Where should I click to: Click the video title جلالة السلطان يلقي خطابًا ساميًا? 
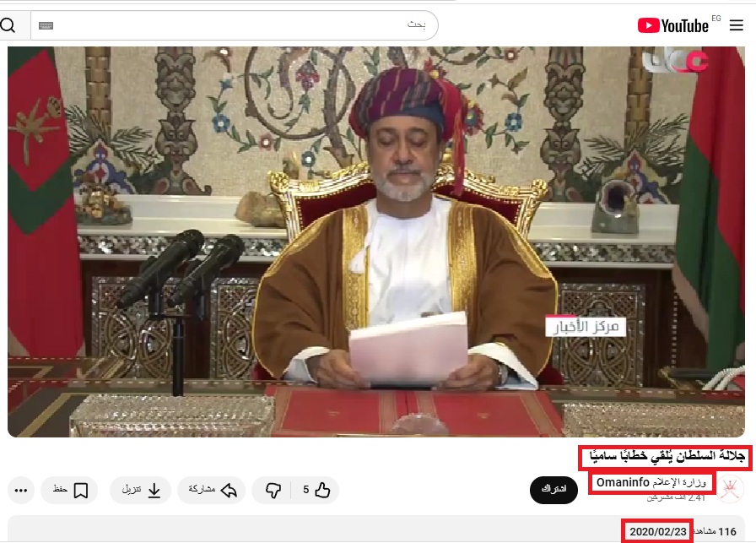666,458
